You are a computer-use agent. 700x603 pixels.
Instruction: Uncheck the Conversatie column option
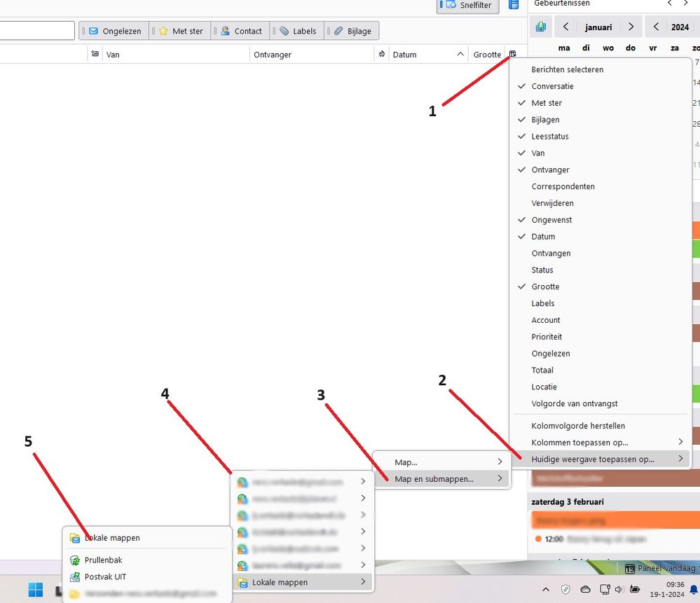point(552,86)
